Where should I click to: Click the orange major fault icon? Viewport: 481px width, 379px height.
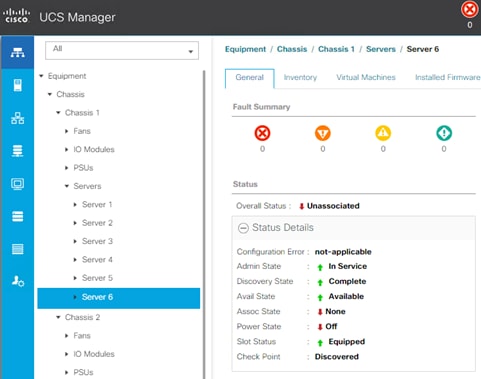click(323, 133)
